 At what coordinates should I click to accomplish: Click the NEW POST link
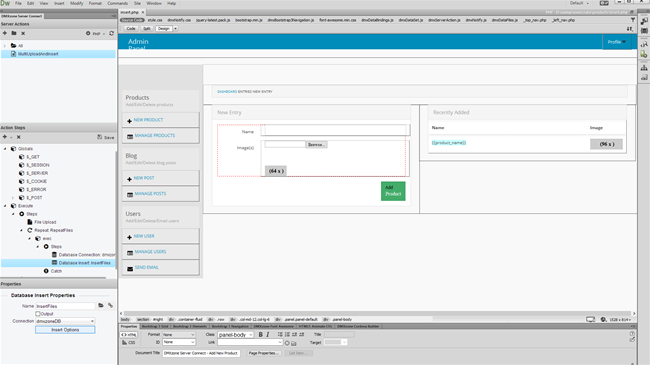(x=144, y=178)
